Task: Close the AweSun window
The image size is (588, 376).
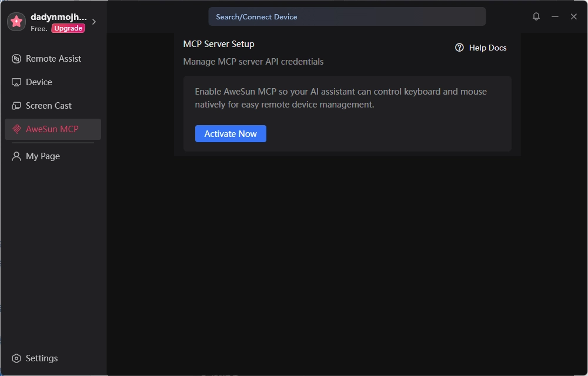Action: (574, 16)
